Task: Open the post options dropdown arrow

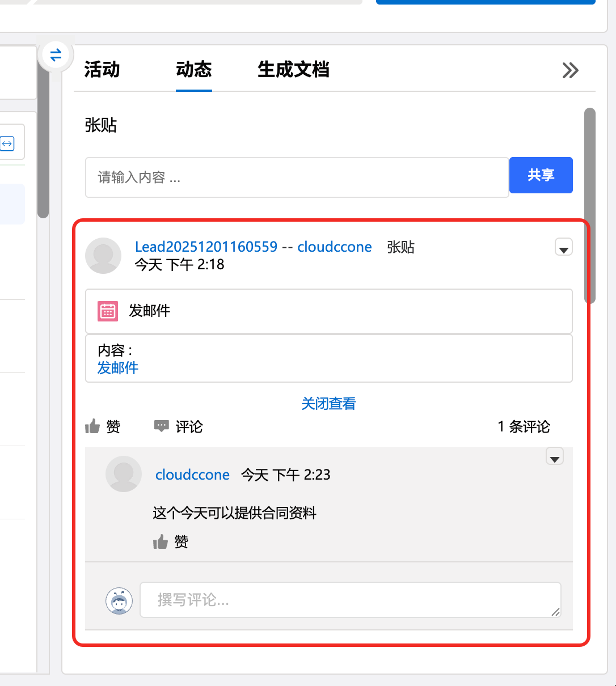Action: point(563,248)
